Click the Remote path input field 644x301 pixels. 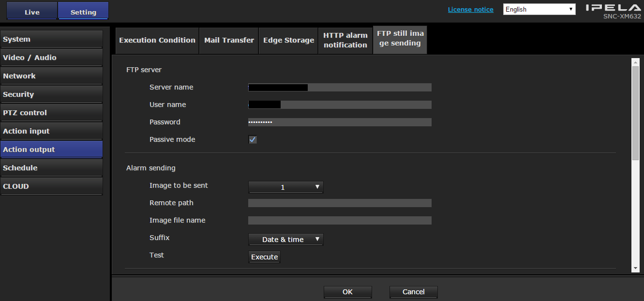click(340, 203)
